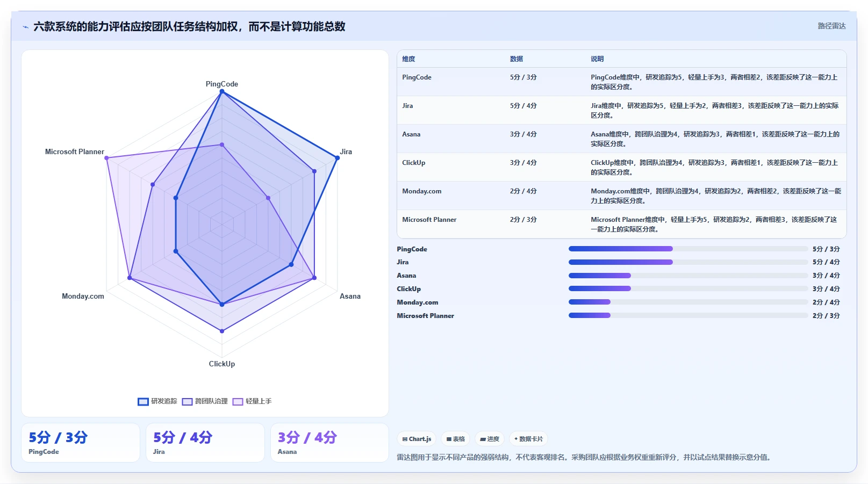
Task: Click the Chart.js tag chip
Action: coord(417,439)
